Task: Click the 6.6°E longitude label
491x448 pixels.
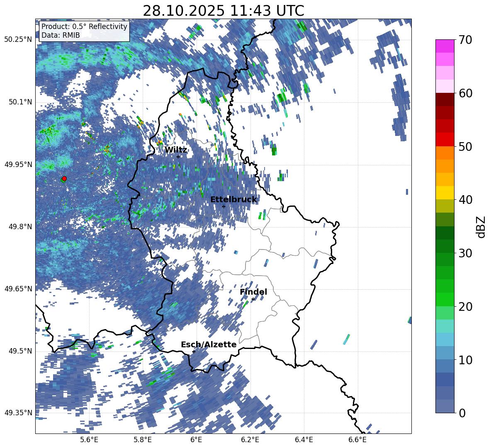Action: click(x=357, y=440)
